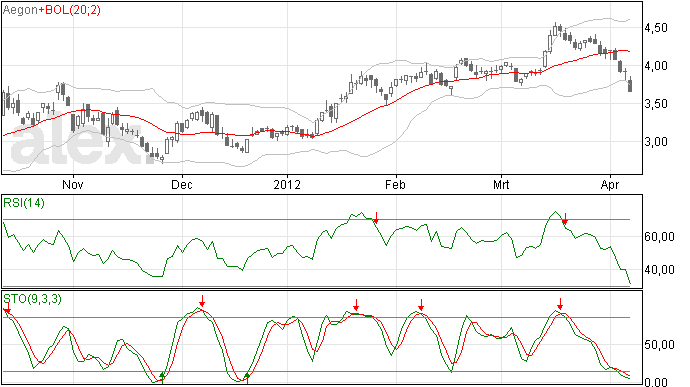Click the 50,00 stochastic axis value
This screenshot has height=387, width=690.
tap(659, 345)
